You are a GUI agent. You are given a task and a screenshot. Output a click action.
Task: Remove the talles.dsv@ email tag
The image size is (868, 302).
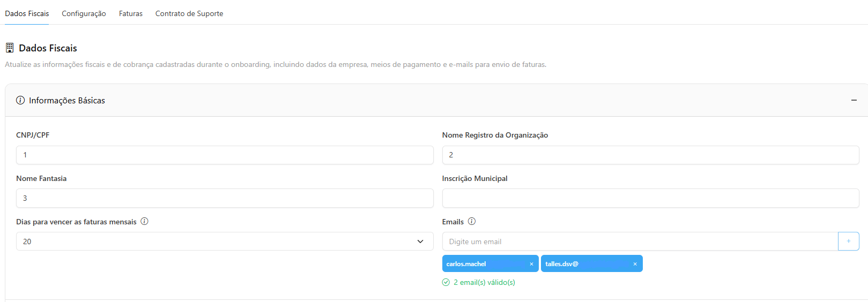(635, 264)
